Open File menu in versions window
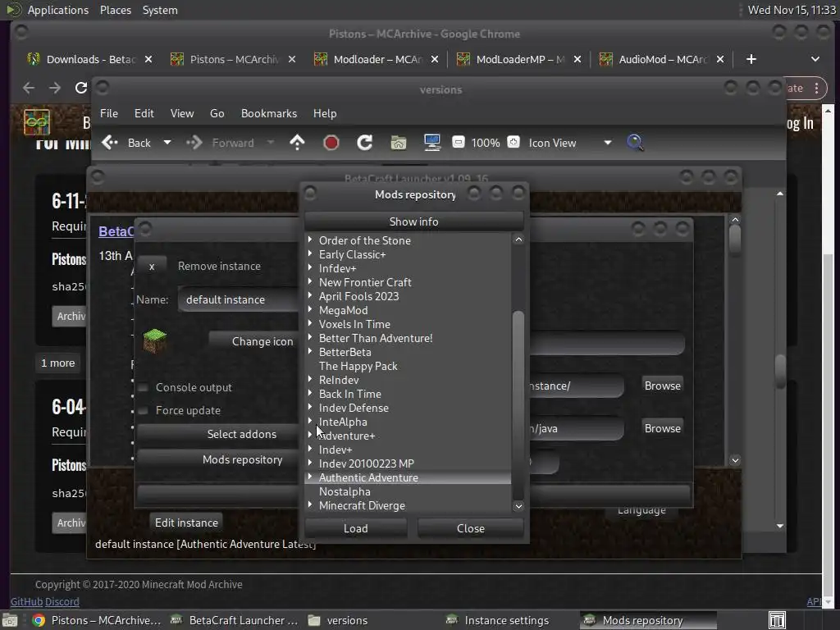840x630 pixels. pos(109,113)
